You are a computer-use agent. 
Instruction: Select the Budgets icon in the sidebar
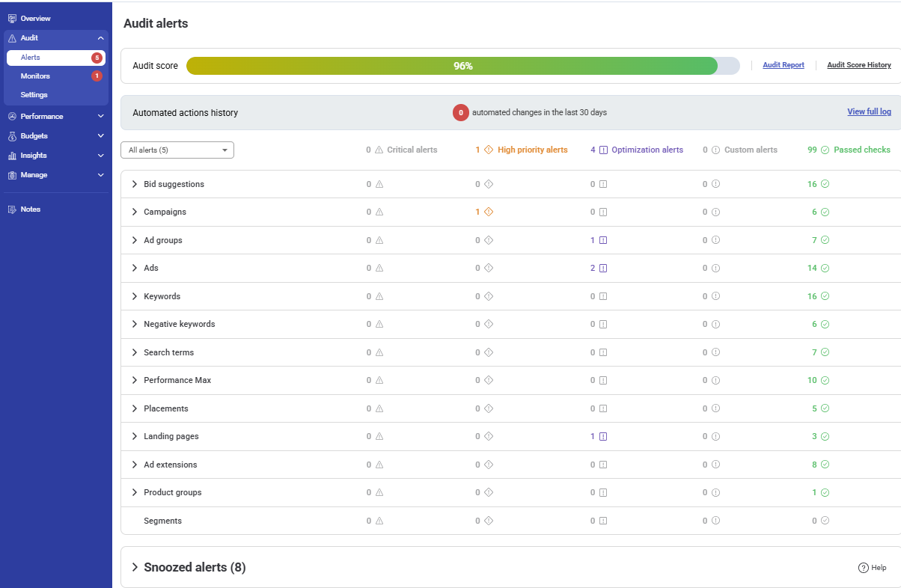click(x=13, y=135)
